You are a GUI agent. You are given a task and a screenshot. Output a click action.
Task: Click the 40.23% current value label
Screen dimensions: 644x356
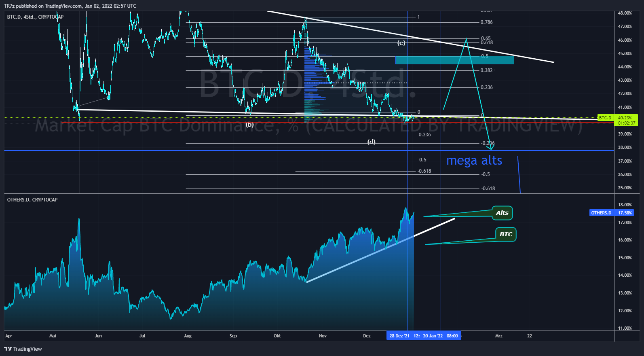point(625,118)
